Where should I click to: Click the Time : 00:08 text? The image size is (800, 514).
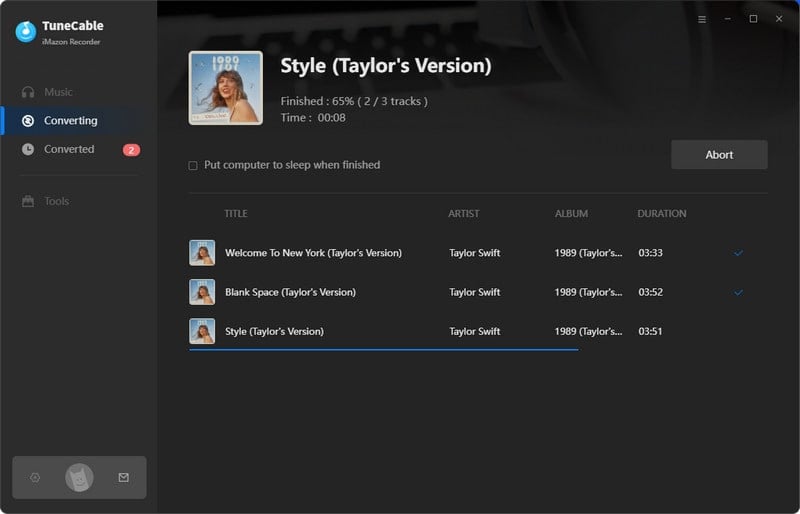tap(313, 118)
